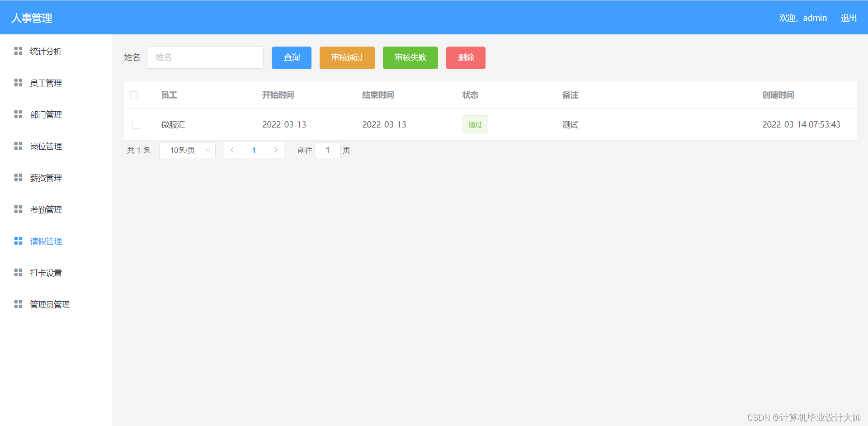Viewport: 868px width, 426px height.
Task: Click the grid icon beside 管理员管理
Action: click(18, 304)
